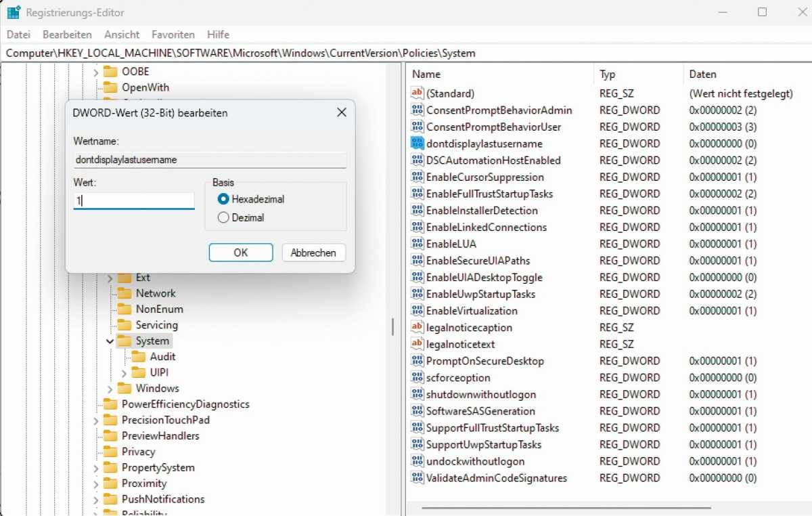Screen dimensions: 812x516
Task: Expand the PushNotifications tree node
Action: pyautogui.click(x=95, y=500)
